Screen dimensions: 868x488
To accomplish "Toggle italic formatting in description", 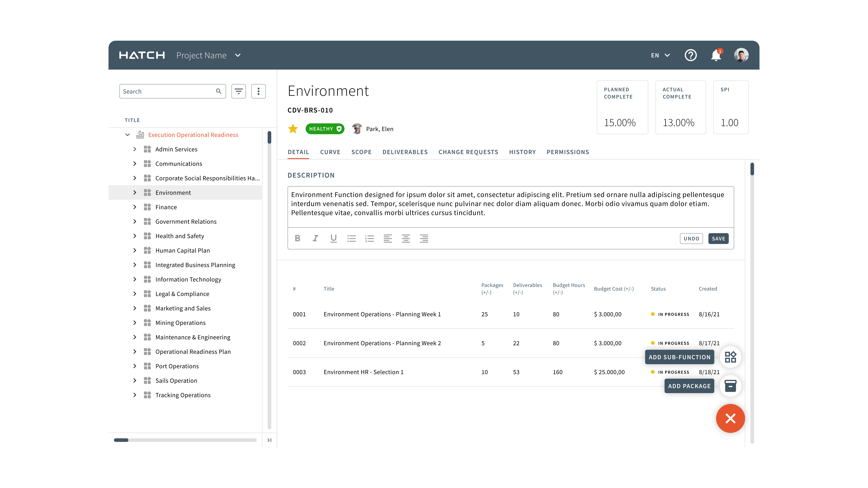I will click(x=315, y=238).
